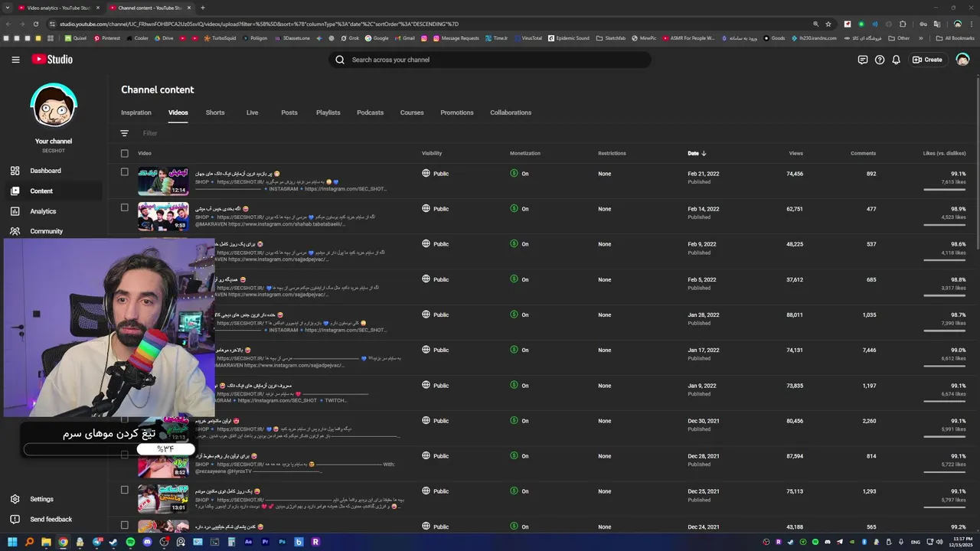Select the video published Dec 25, 2021
Viewport: 980px width, 551px height.
125,490
